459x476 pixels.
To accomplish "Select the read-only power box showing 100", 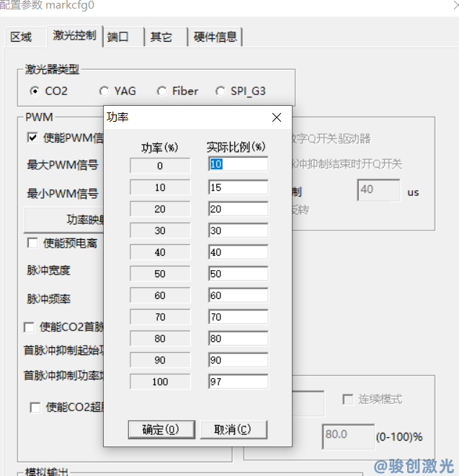I will coord(160,381).
